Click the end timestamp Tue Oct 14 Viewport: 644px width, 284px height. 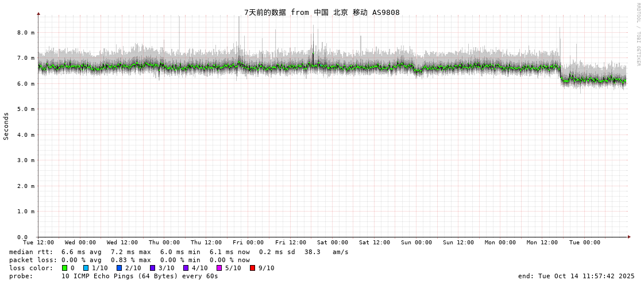click(x=576, y=276)
